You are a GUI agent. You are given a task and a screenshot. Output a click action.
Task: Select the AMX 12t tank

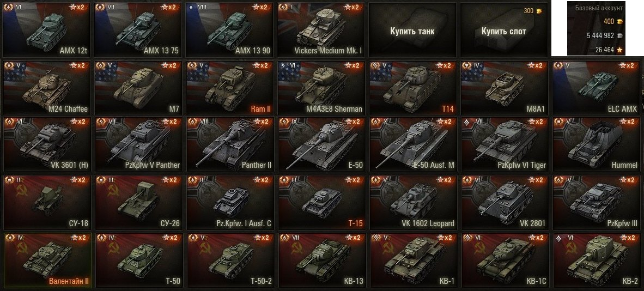tap(46, 29)
